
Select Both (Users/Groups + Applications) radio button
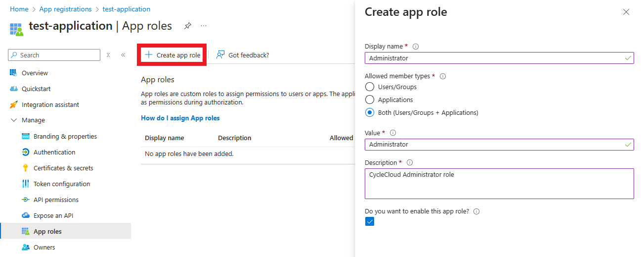click(x=370, y=112)
